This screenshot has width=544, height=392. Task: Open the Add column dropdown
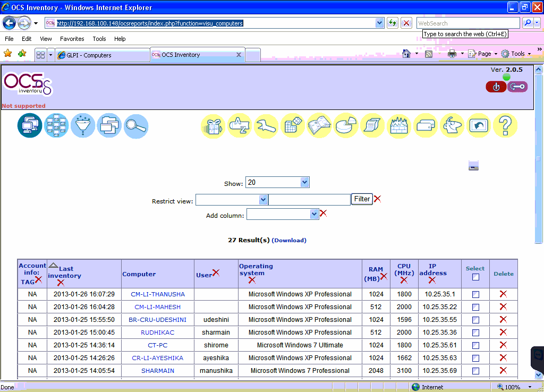(283, 214)
